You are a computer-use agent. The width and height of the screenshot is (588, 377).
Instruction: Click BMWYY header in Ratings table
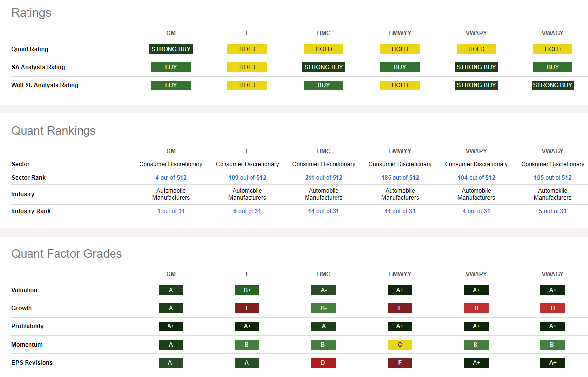click(400, 33)
